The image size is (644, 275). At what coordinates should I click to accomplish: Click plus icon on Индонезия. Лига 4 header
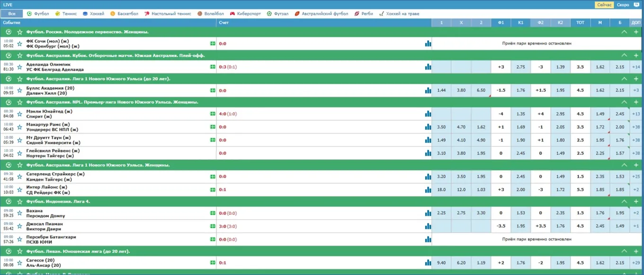tap(636, 202)
